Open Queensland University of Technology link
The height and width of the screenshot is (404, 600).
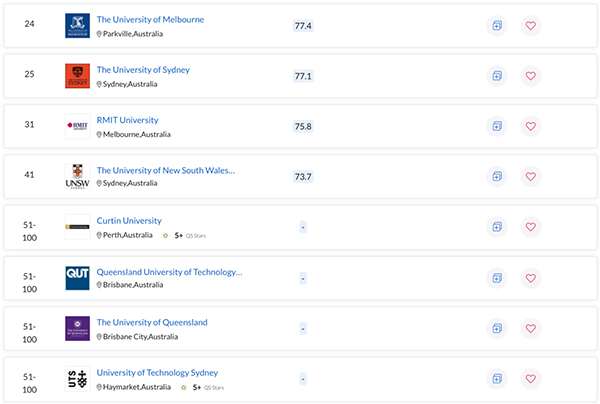170,272
